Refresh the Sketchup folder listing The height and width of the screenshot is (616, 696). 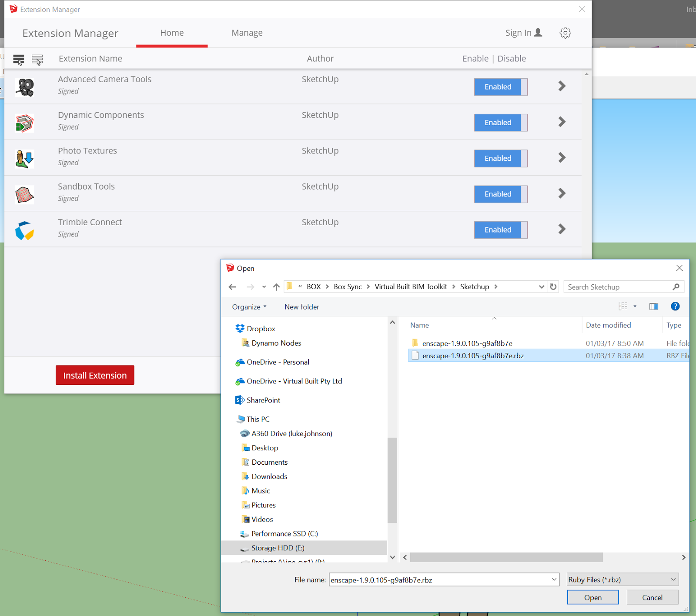[553, 286]
